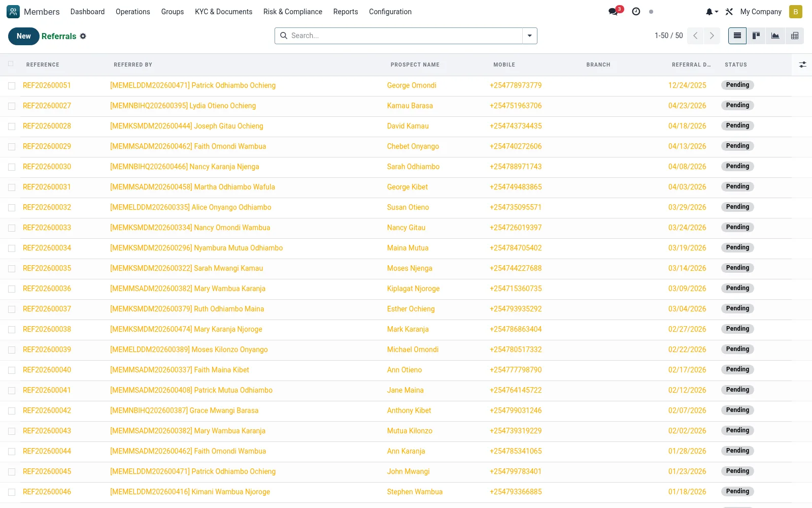Go to next page of records
Image resolution: width=812 pixels, height=508 pixels.
tap(712, 36)
